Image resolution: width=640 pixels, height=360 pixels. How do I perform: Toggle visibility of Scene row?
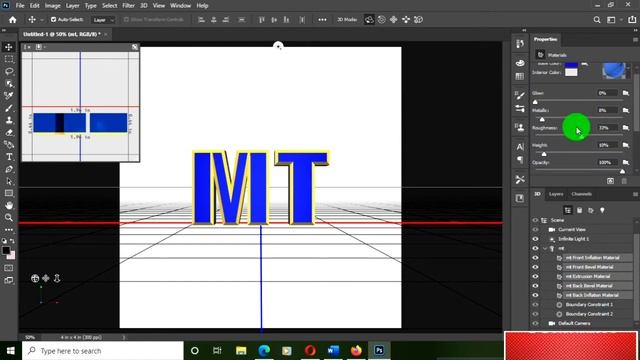535,220
